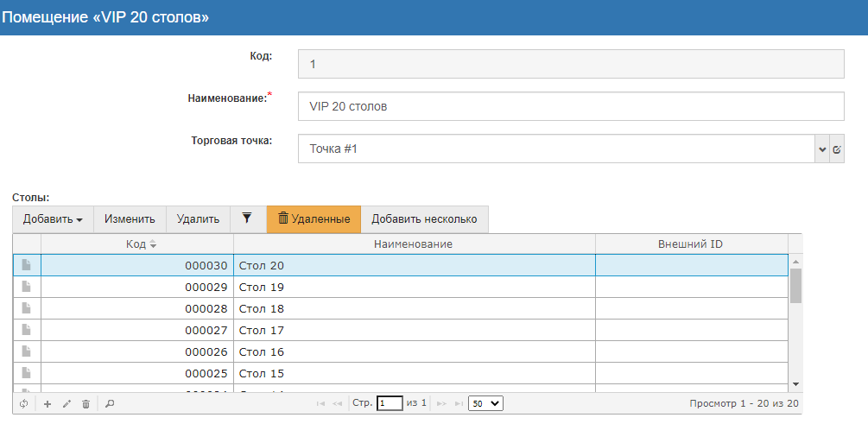Click the refresh icon in table footer
868x443 pixels.
(23, 403)
